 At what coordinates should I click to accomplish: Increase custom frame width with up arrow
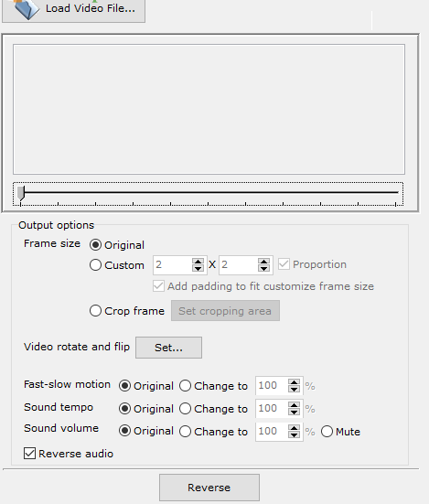pyautogui.click(x=198, y=262)
